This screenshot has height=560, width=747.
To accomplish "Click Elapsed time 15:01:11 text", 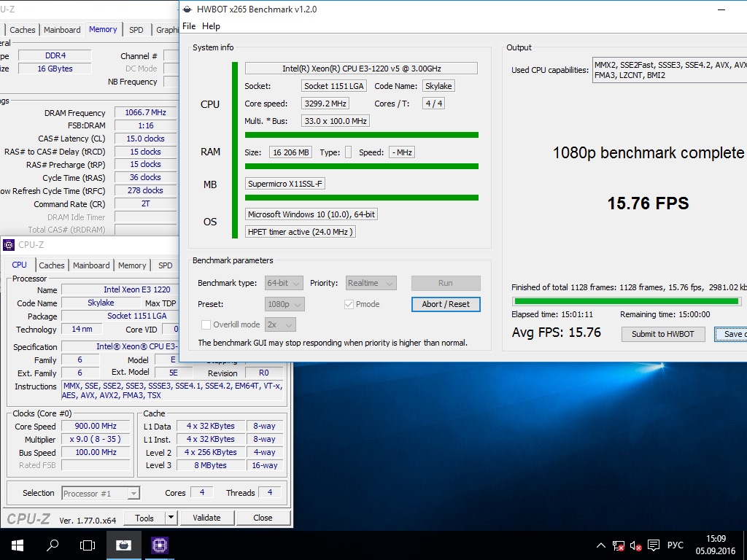I will (x=552, y=314).
